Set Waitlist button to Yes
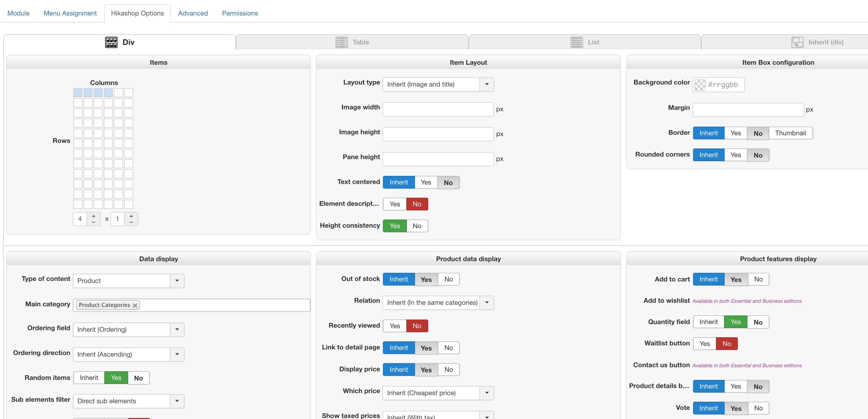 pos(705,344)
